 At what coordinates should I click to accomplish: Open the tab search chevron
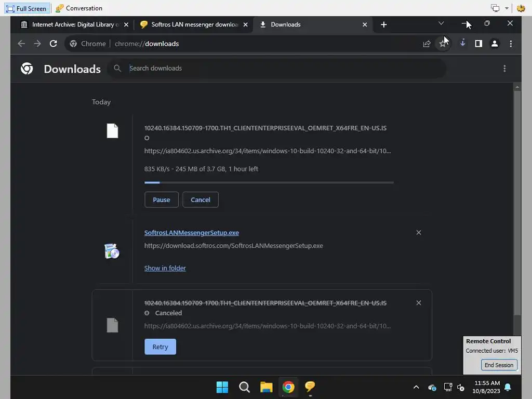441,23
